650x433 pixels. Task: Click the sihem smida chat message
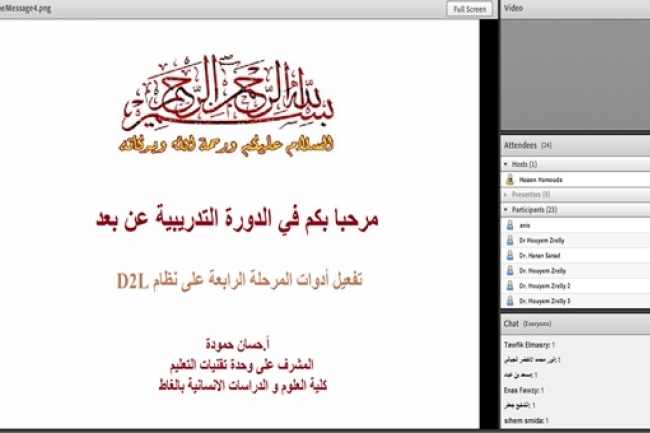[x=526, y=421]
